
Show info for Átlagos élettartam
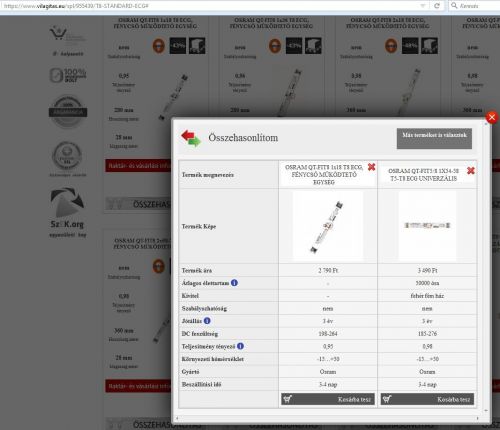click(x=234, y=283)
